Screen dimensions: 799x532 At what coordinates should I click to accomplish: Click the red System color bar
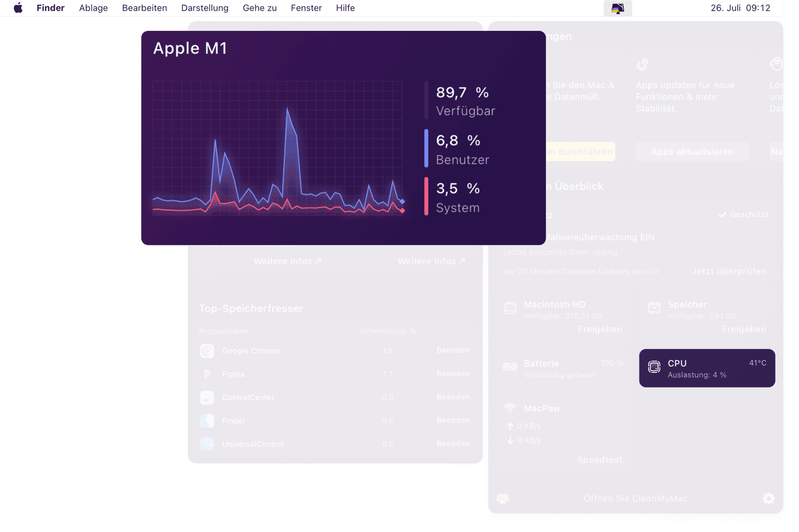pyautogui.click(x=426, y=196)
